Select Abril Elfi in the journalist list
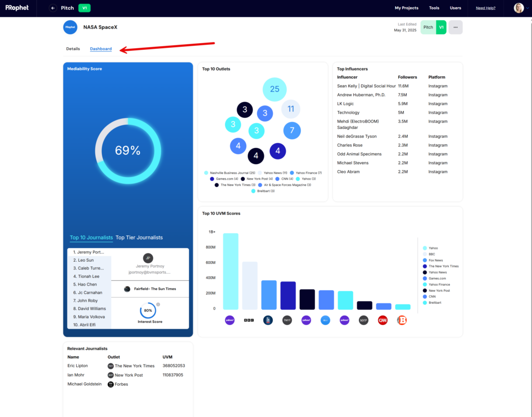The width and height of the screenshot is (532, 417). click(89, 325)
